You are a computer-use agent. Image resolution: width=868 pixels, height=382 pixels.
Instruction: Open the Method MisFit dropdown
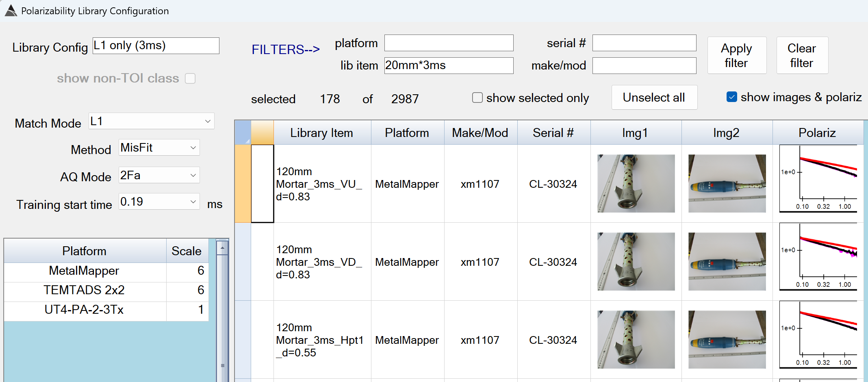coord(193,148)
